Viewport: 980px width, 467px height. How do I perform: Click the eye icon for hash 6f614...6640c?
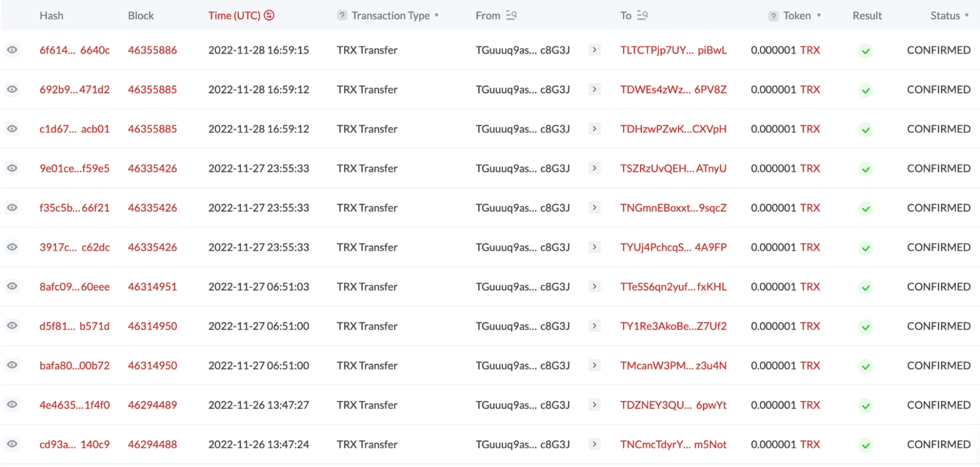(x=12, y=50)
